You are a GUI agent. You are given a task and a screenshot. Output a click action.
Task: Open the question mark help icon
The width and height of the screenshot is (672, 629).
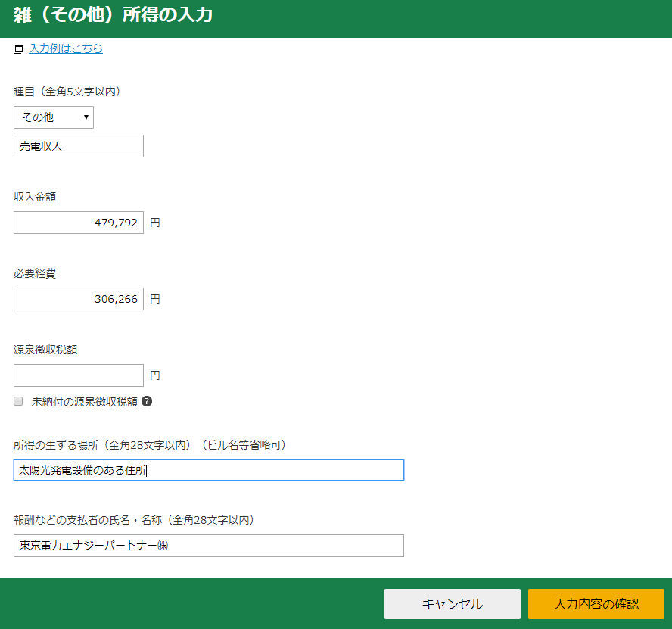point(147,401)
